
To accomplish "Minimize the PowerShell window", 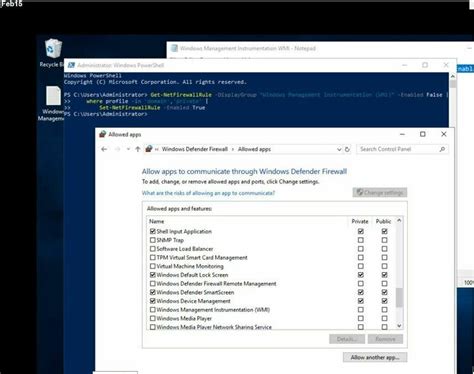I will coord(405,65).
